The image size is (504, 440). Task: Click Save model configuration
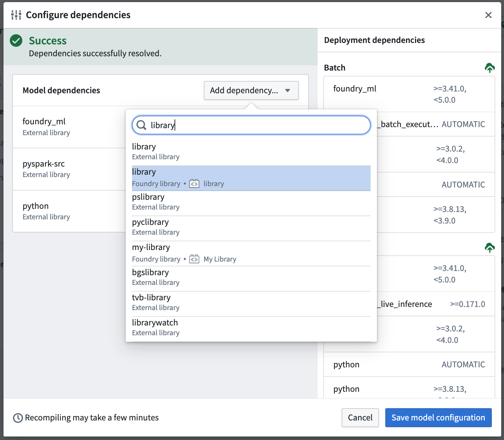tap(438, 418)
